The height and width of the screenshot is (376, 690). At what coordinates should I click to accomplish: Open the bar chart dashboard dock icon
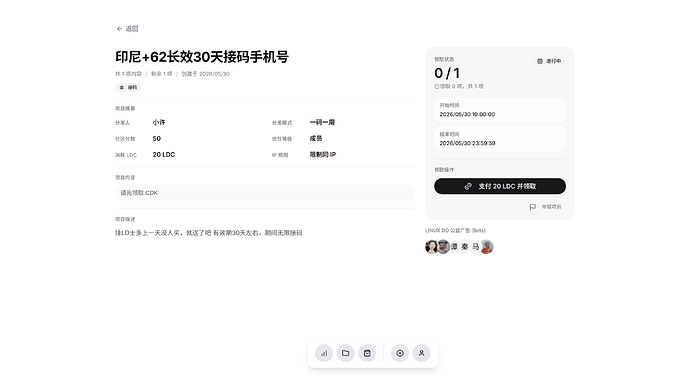(324, 353)
